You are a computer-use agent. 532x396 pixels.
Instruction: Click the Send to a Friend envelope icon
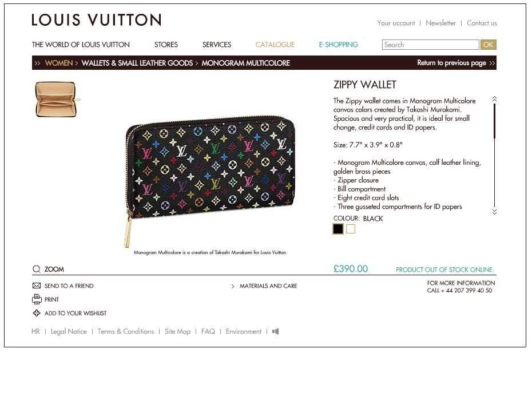[x=36, y=286]
